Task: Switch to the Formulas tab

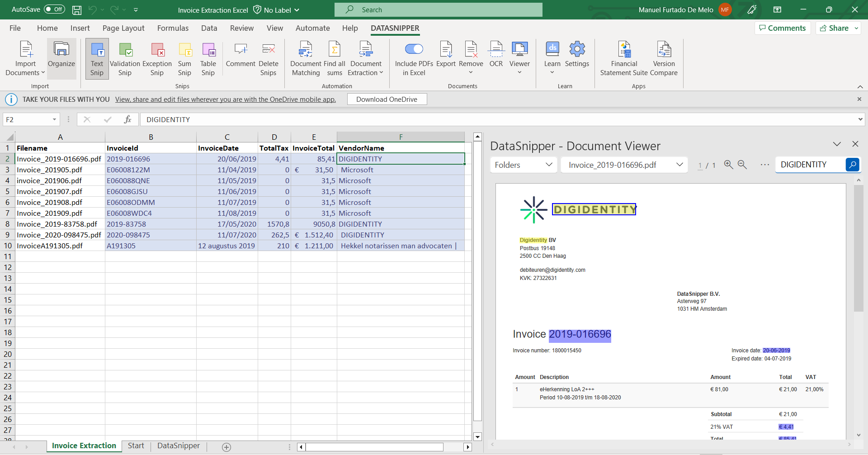Action: pos(173,28)
